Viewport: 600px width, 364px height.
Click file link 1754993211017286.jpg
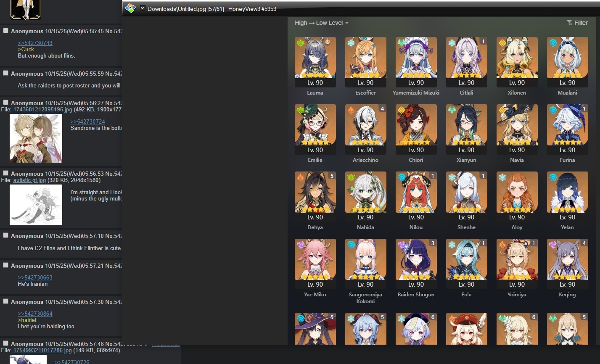pyautogui.click(x=42, y=350)
